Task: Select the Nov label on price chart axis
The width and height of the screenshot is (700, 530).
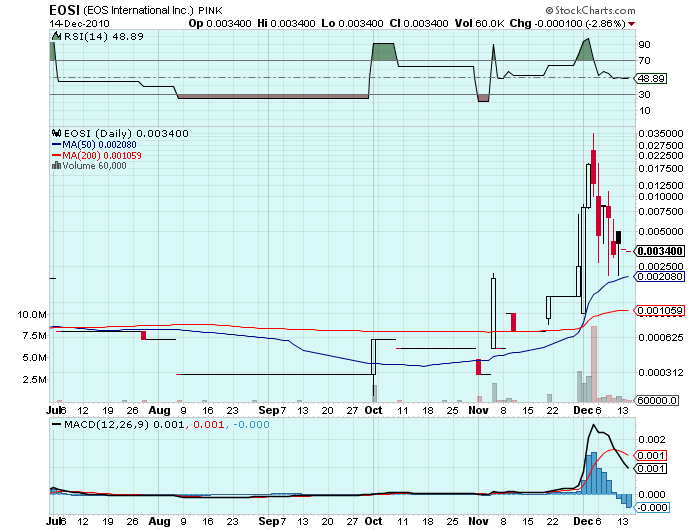Action: [x=479, y=410]
